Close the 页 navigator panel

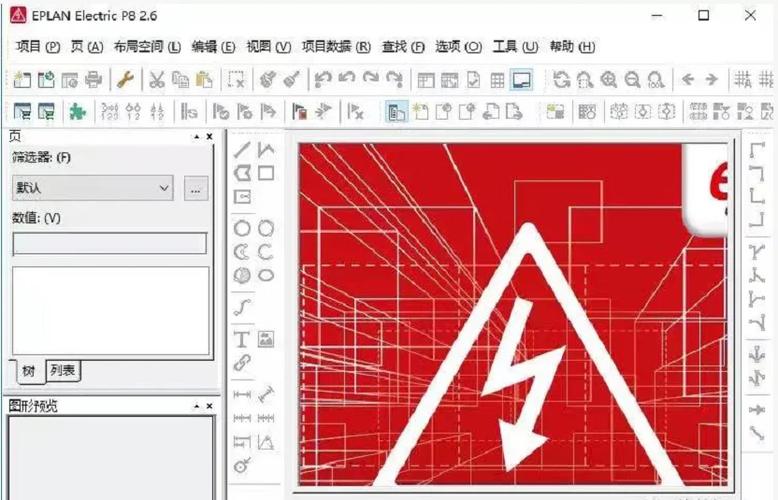point(209,136)
